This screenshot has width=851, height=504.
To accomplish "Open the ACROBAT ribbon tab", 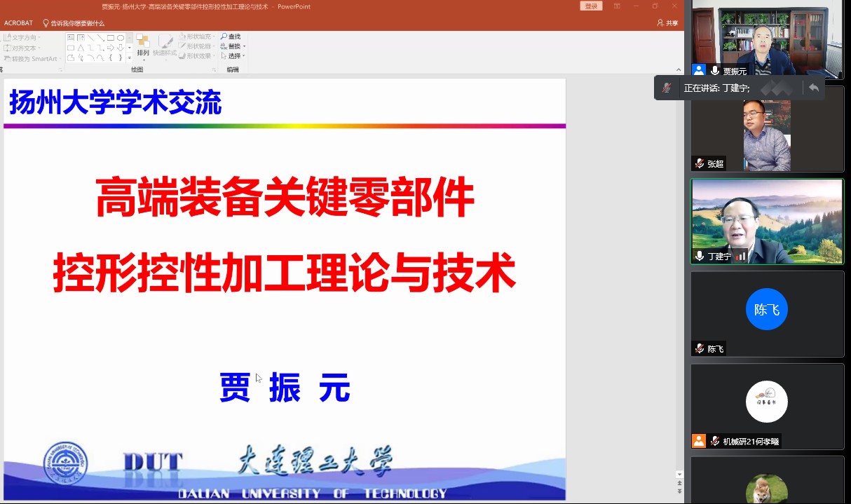I will tap(18, 23).
